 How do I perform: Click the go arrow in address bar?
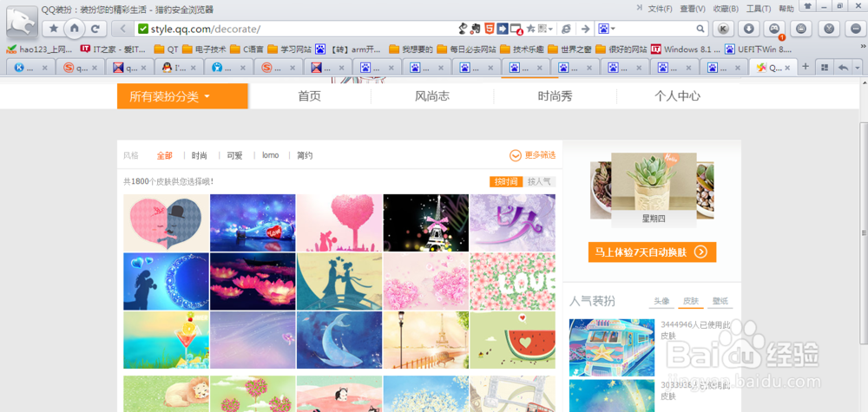pyautogui.click(x=585, y=29)
